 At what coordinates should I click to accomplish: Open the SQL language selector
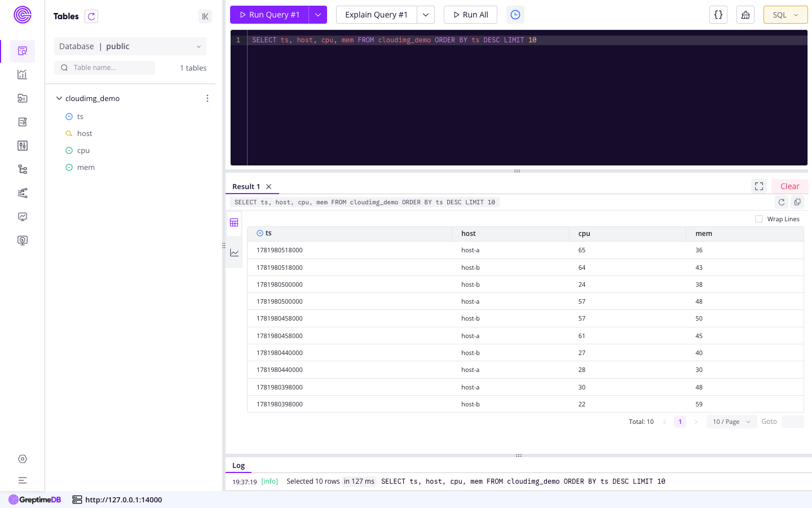click(x=785, y=15)
